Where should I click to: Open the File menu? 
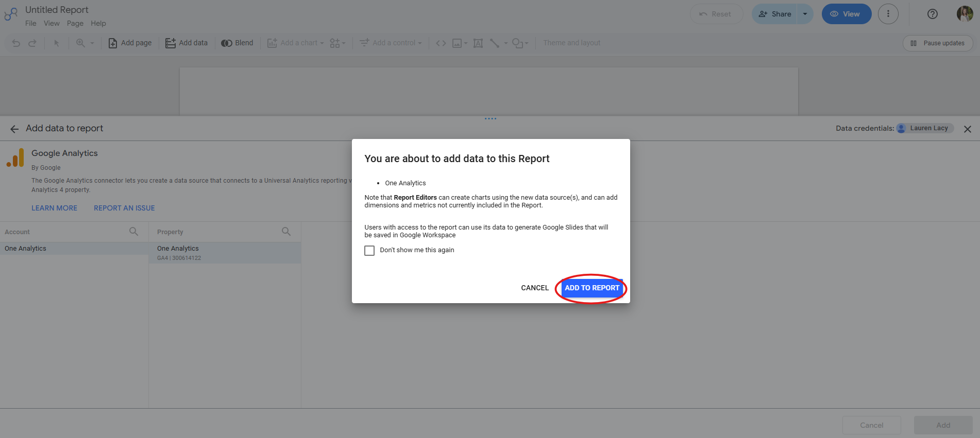tap(31, 24)
